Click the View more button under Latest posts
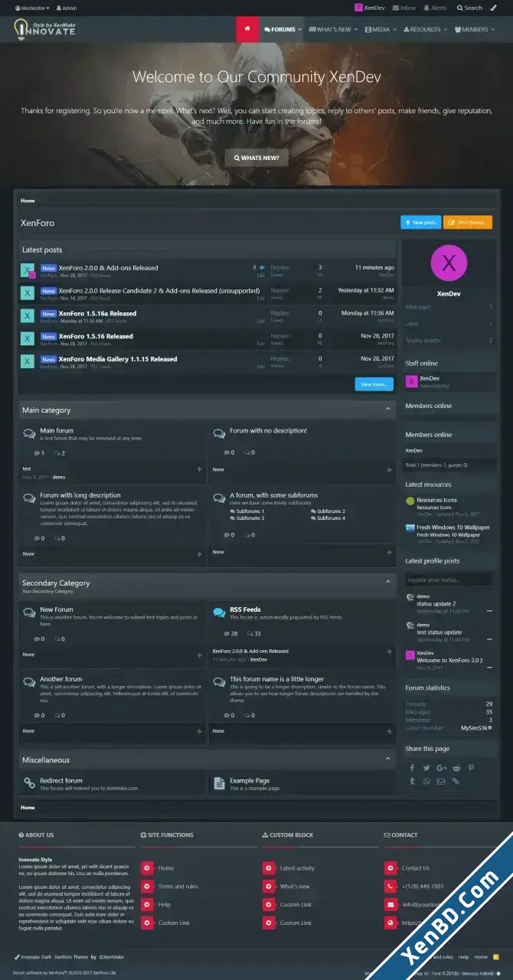513x980 pixels. (374, 384)
